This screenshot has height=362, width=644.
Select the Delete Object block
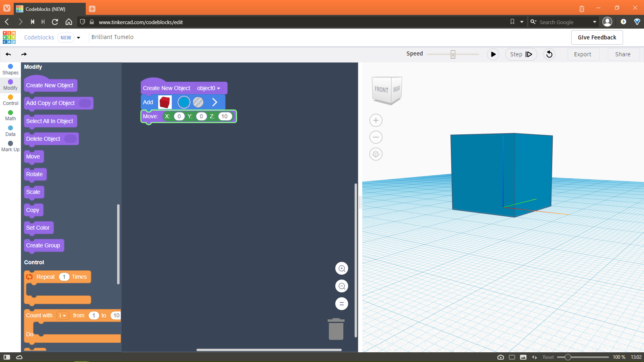(x=51, y=139)
